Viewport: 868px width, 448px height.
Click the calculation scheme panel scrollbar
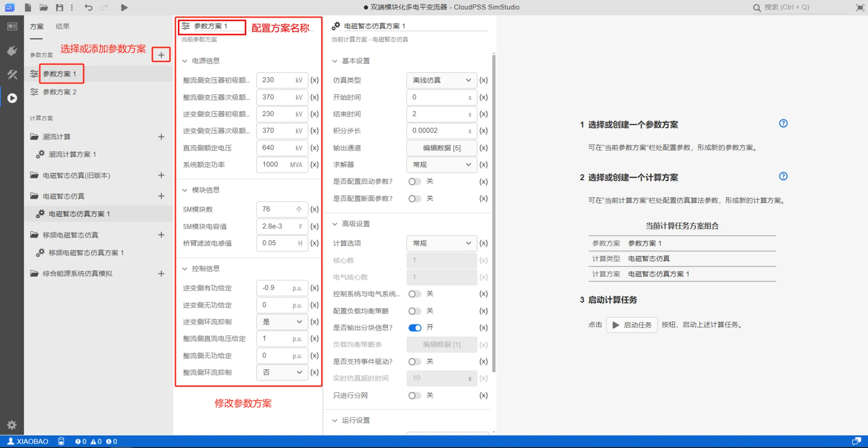494,213
